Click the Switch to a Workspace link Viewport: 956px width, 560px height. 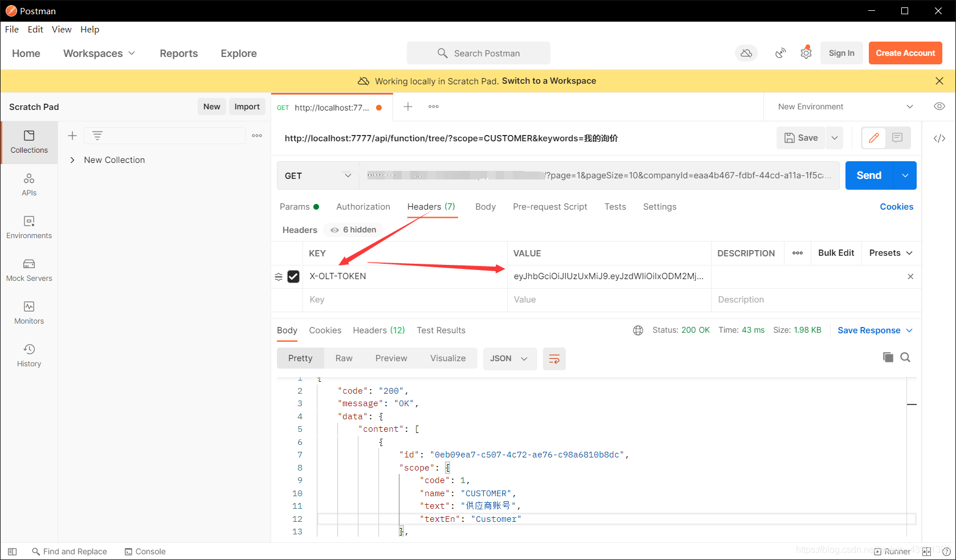click(x=549, y=81)
